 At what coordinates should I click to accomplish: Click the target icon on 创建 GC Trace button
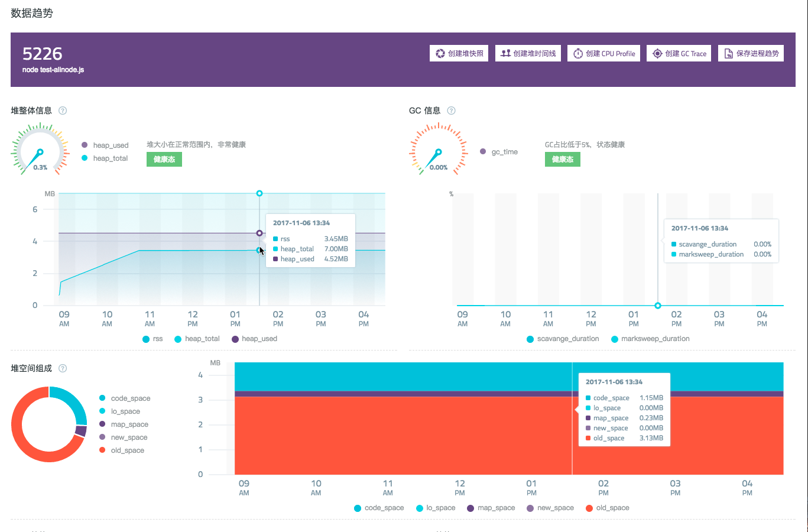657,53
